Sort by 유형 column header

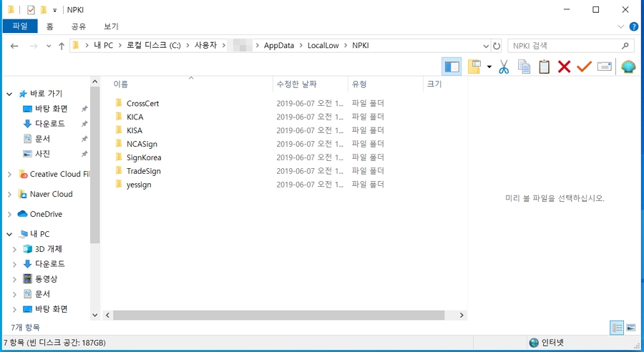click(x=359, y=84)
